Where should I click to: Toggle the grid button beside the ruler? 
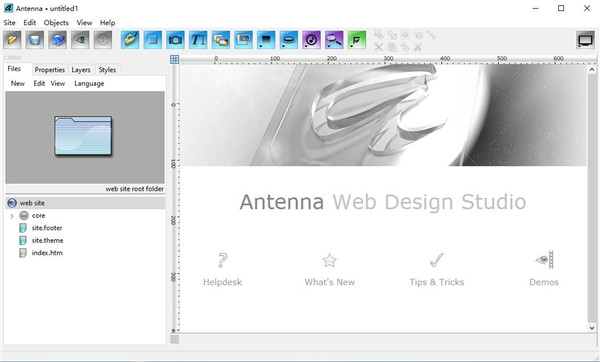(174, 59)
